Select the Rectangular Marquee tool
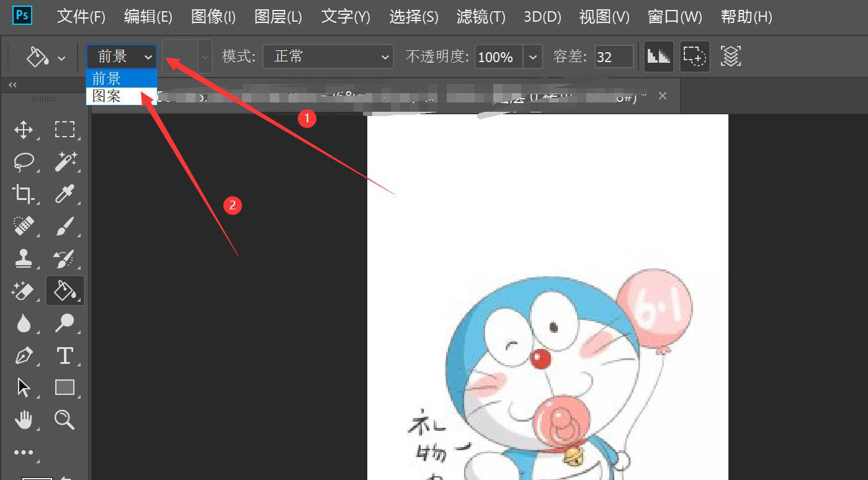 (x=65, y=130)
